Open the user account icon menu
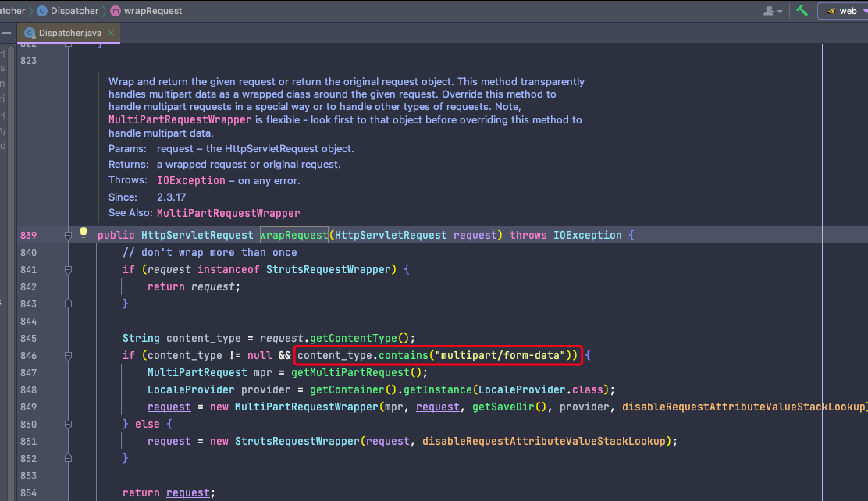Viewport: 868px width, 501px height. tap(773, 11)
